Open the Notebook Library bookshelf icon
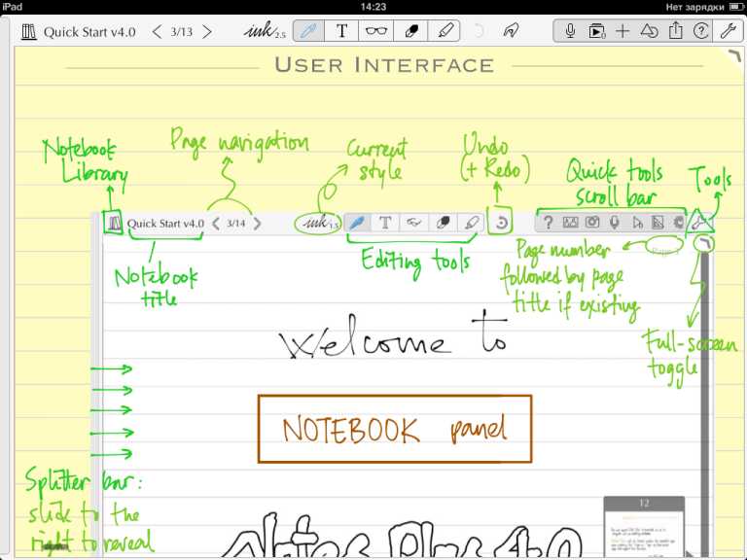This screenshot has height=560, width=747. point(28,32)
